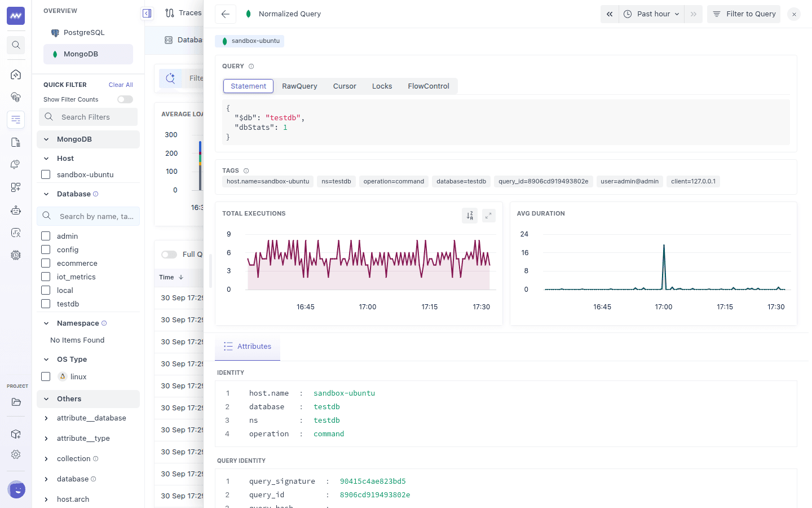Switch to the Locks tab
Image resolution: width=812 pixels, height=508 pixels.
(382, 86)
